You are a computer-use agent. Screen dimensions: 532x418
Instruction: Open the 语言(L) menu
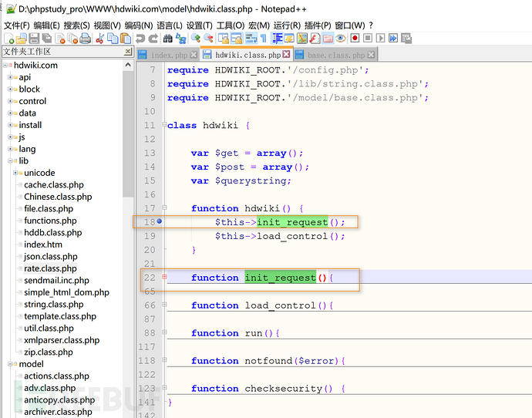pos(170,25)
